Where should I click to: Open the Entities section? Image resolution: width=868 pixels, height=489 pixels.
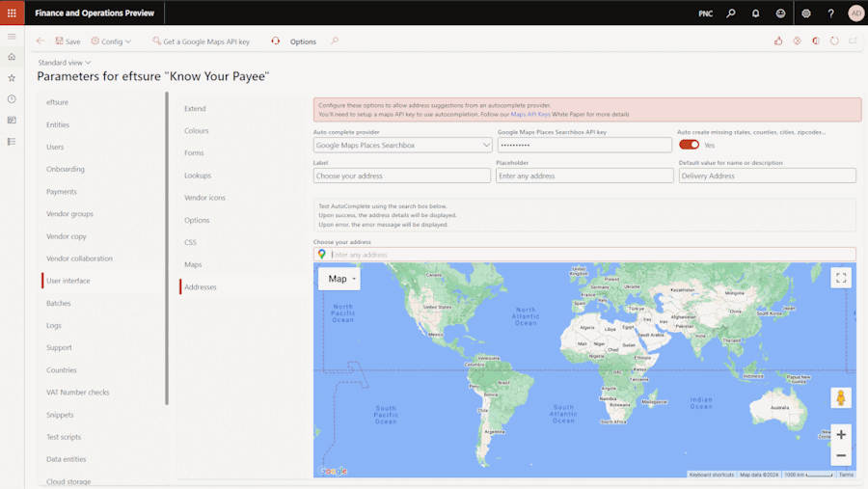coord(58,124)
